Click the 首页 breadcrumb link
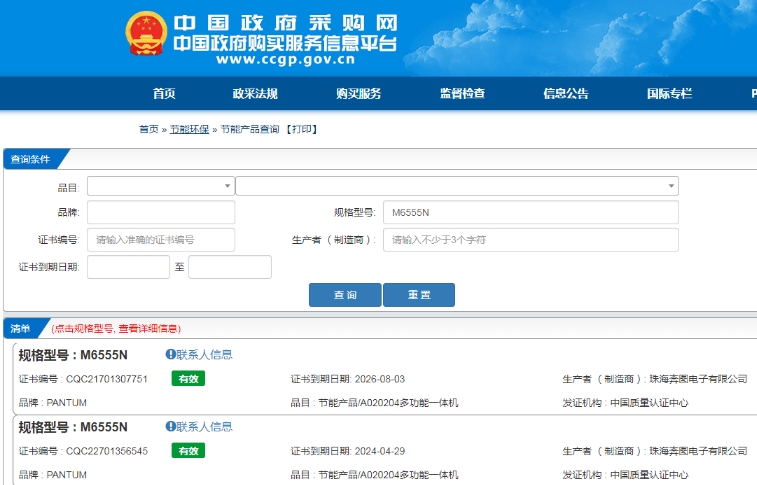This screenshot has height=485, width=757. coord(149,129)
